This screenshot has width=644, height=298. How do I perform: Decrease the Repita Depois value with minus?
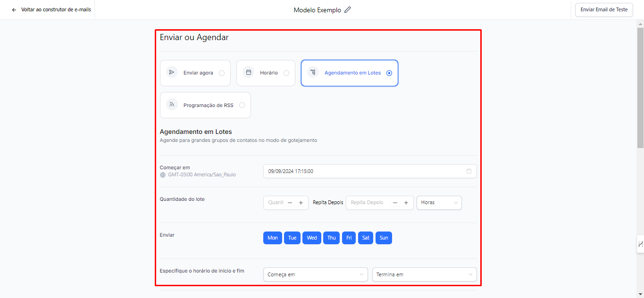coord(395,203)
